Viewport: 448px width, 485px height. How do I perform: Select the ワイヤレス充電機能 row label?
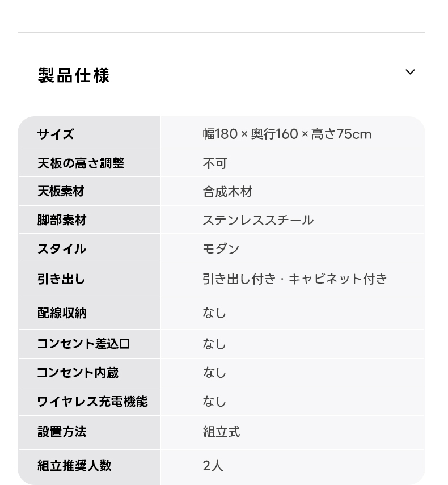[92, 402]
